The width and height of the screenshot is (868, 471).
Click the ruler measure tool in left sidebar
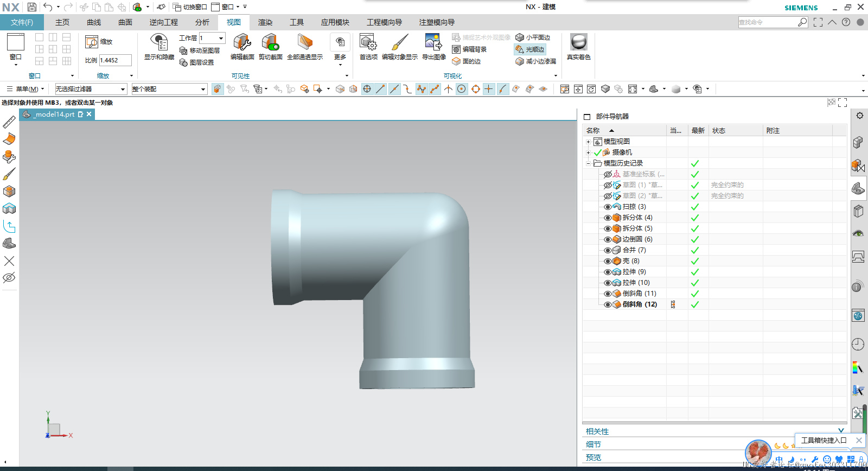click(x=9, y=122)
